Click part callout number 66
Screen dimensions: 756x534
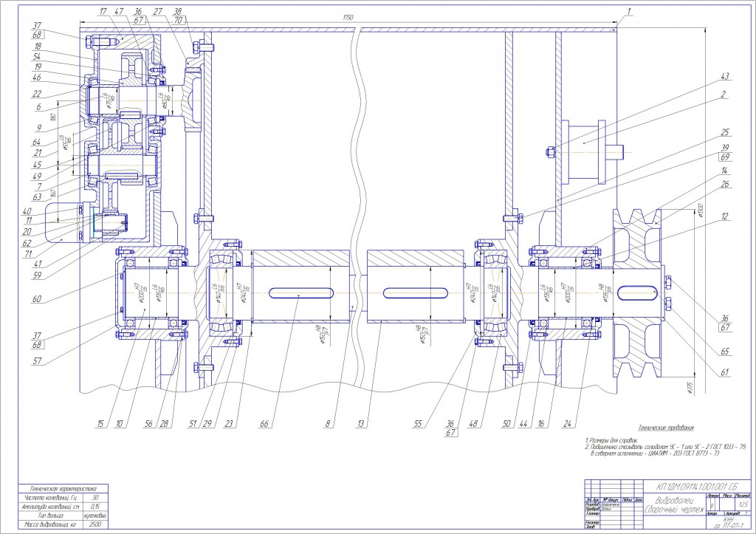tap(264, 424)
